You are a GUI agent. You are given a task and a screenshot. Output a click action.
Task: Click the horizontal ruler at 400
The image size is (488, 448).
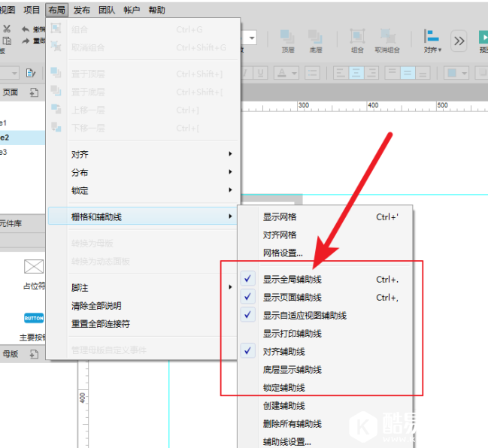pyautogui.click(x=372, y=105)
